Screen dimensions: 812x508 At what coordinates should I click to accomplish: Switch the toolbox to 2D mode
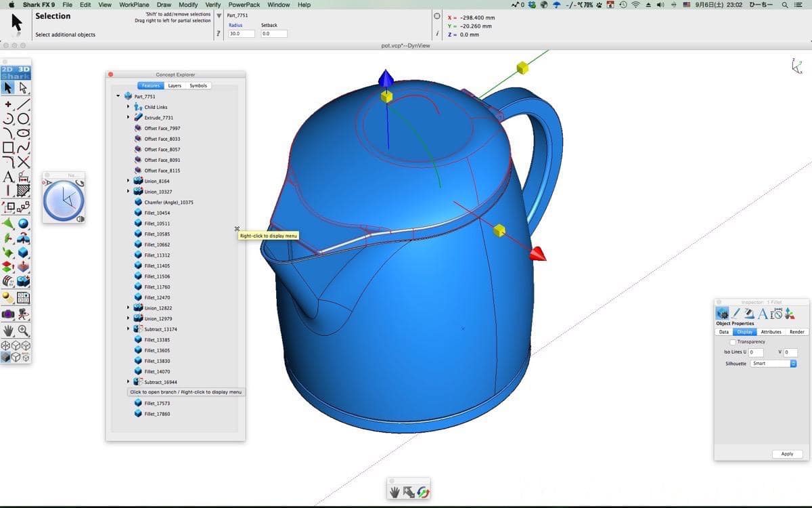[7, 69]
